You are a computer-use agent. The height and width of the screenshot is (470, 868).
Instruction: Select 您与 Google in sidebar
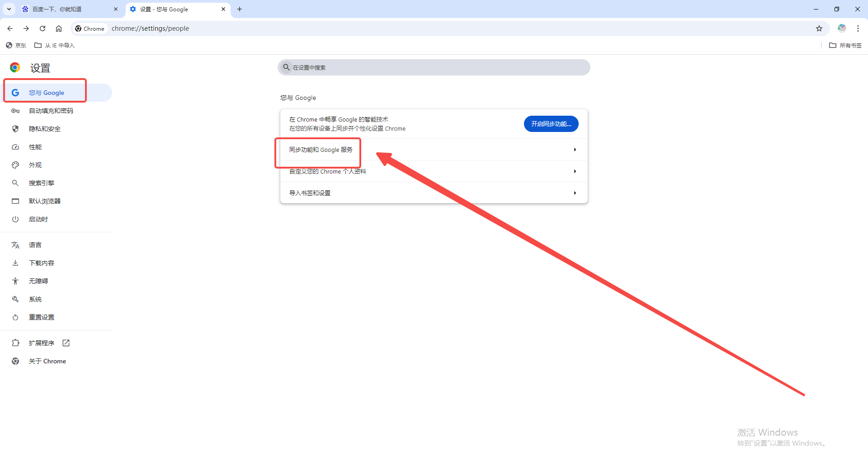(56, 93)
